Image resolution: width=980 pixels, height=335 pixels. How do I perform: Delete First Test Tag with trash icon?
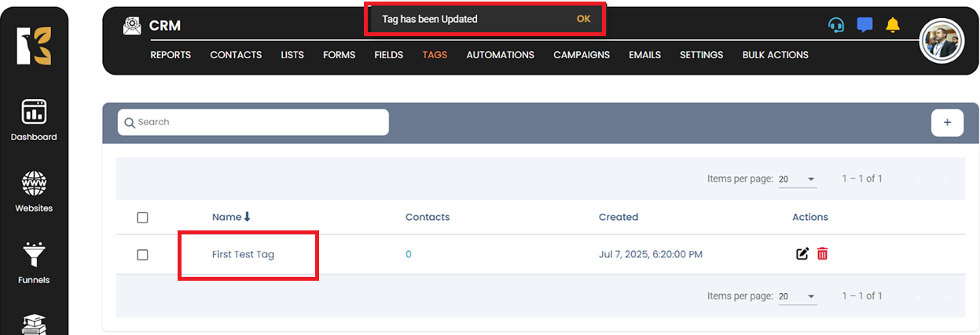click(x=822, y=254)
